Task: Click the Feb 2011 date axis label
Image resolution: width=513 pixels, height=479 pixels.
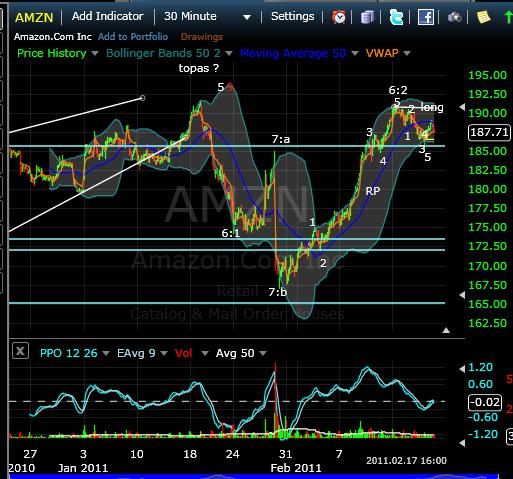Action: [x=296, y=468]
